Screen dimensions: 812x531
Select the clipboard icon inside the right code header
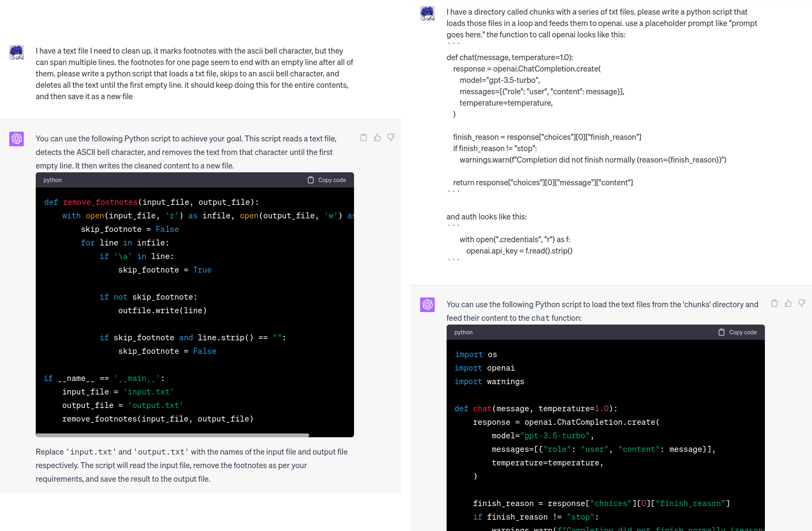(x=722, y=332)
